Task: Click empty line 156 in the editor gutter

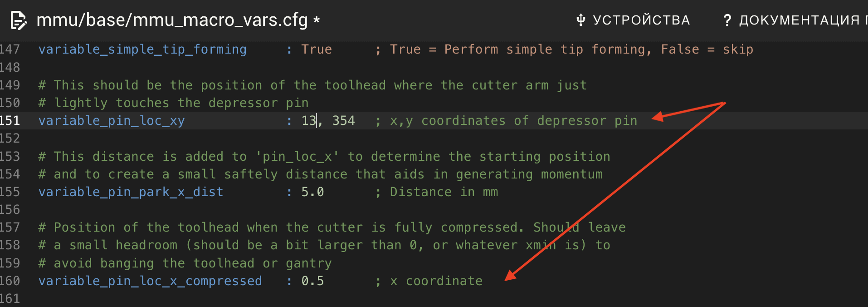Action: pyautogui.click(x=10, y=210)
